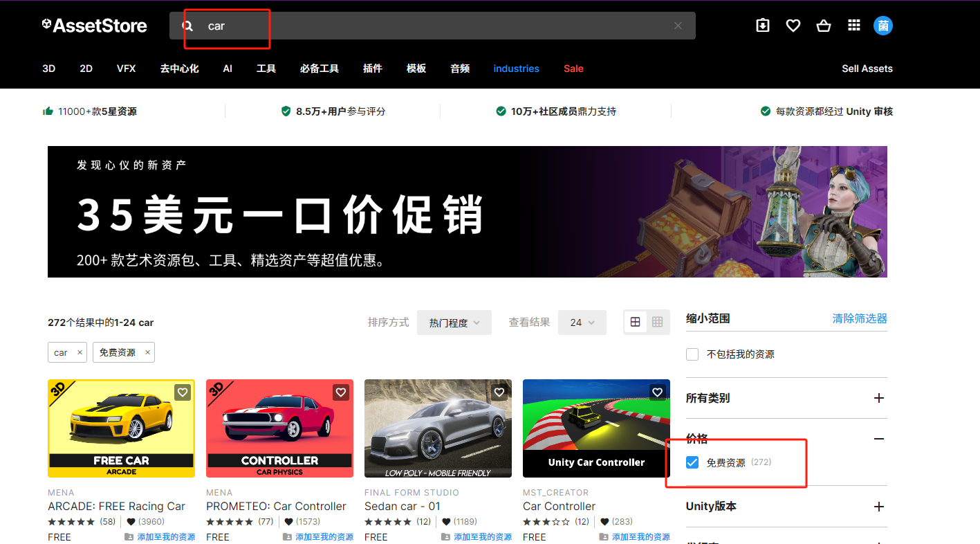
Task: Favorite the ARCADE: FREE Racing Car card
Action: pos(183,392)
